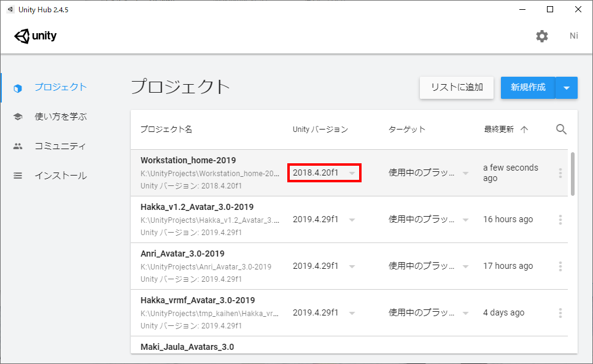Image resolution: width=593 pixels, height=364 pixels.
Task: Open the Ni account menu
Action: click(x=573, y=36)
